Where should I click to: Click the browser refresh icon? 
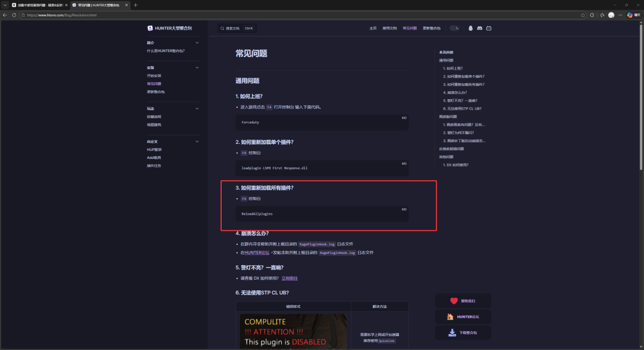[x=14, y=15]
